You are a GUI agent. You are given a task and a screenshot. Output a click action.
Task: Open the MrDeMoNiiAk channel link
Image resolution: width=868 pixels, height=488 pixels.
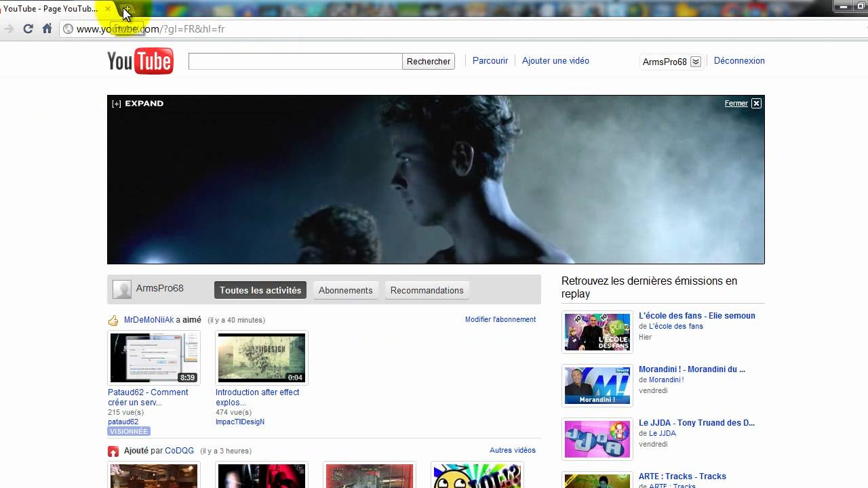pos(149,320)
